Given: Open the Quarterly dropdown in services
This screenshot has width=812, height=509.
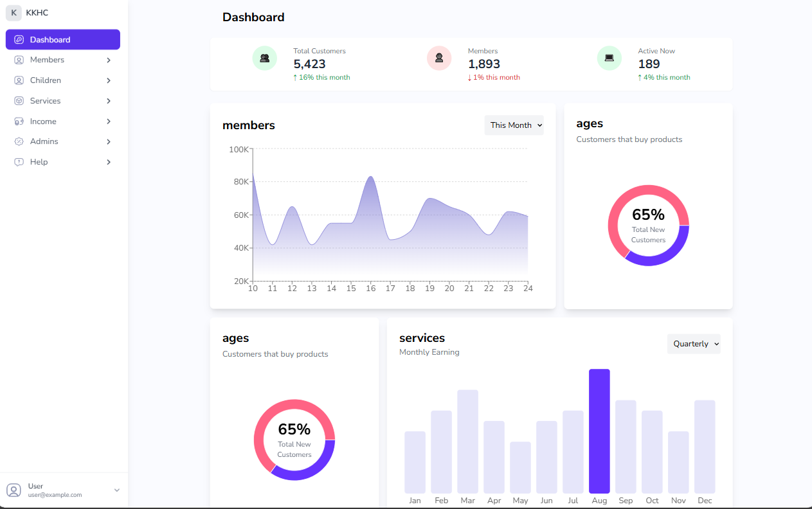Looking at the screenshot, I should coord(694,344).
